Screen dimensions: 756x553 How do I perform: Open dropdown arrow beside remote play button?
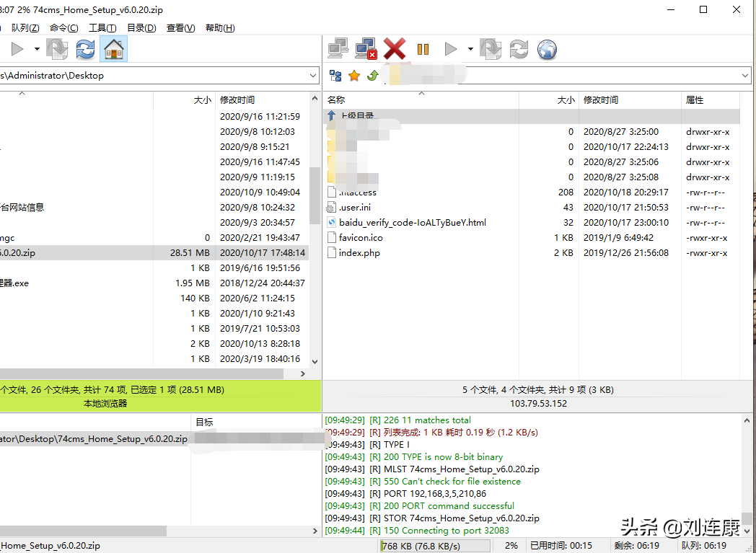(x=470, y=49)
